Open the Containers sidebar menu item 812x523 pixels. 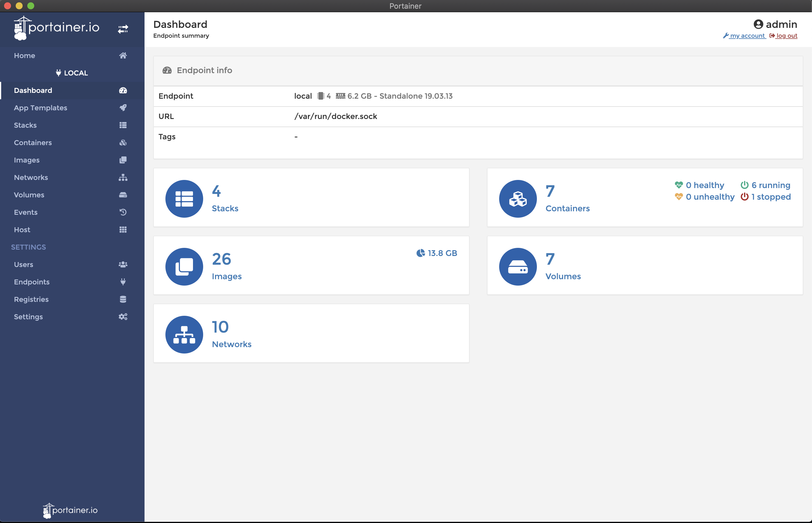(x=33, y=143)
